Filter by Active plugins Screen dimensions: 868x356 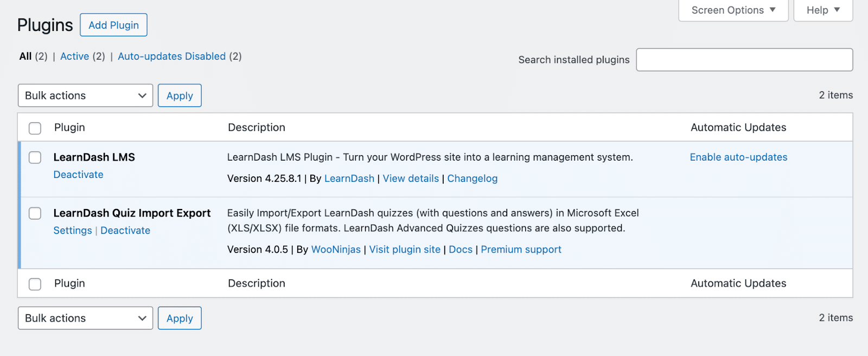coord(74,56)
